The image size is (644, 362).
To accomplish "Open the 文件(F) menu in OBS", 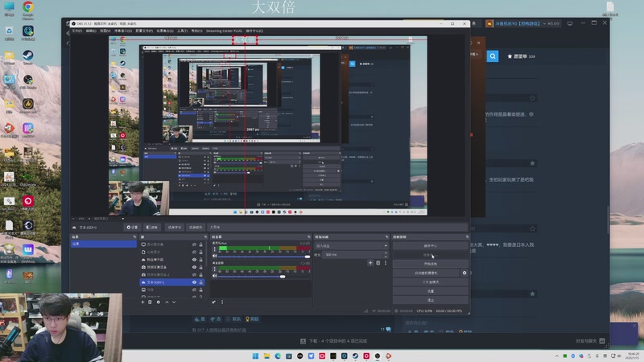I will [x=77, y=31].
